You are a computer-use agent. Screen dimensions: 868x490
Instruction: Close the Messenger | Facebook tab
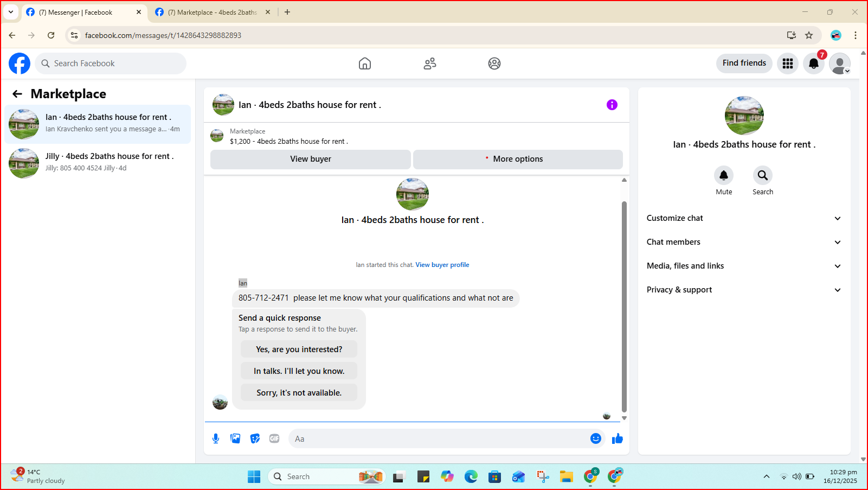[x=139, y=12]
